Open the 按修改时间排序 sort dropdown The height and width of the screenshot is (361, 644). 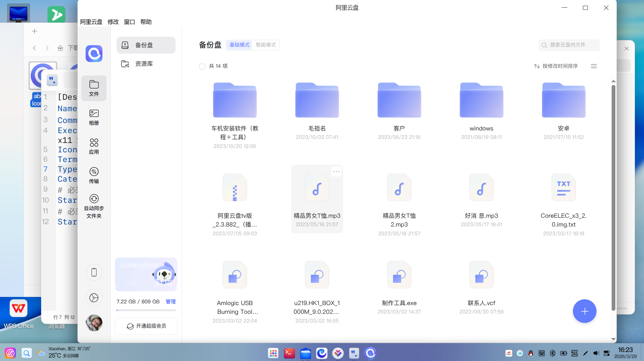click(x=556, y=66)
